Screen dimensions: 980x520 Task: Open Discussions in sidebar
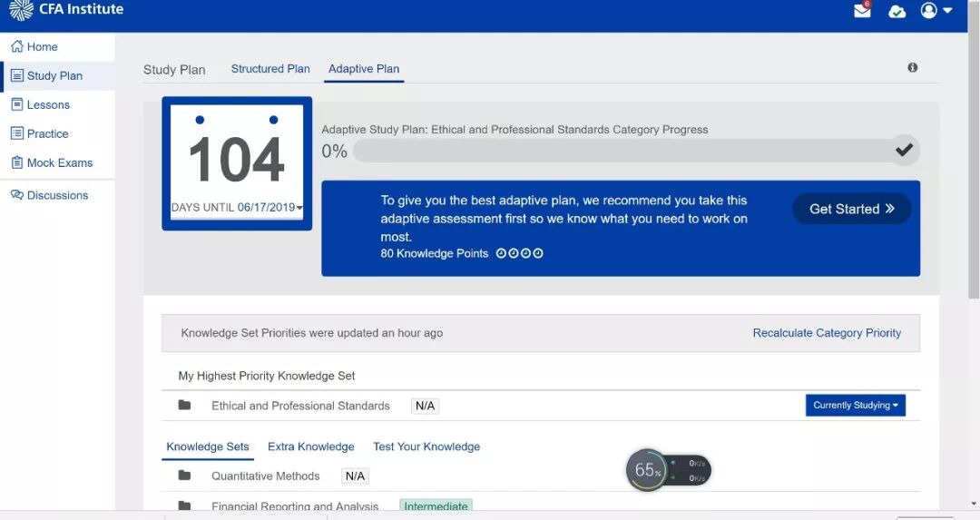(x=57, y=196)
